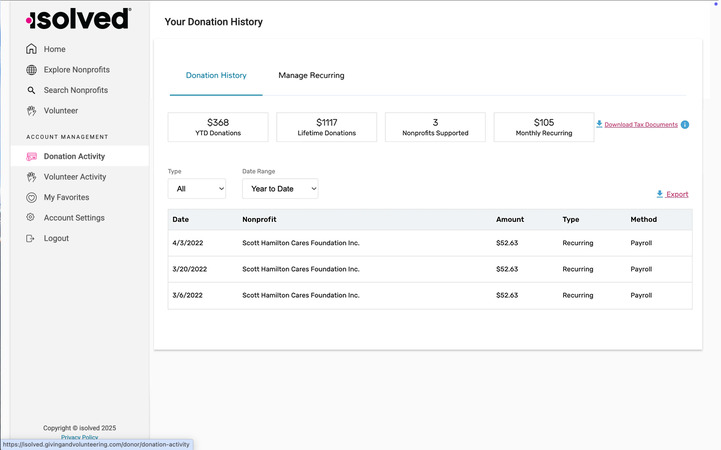Click the Volunteer hand icon
The width and height of the screenshot is (721, 450).
click(31, 111)
